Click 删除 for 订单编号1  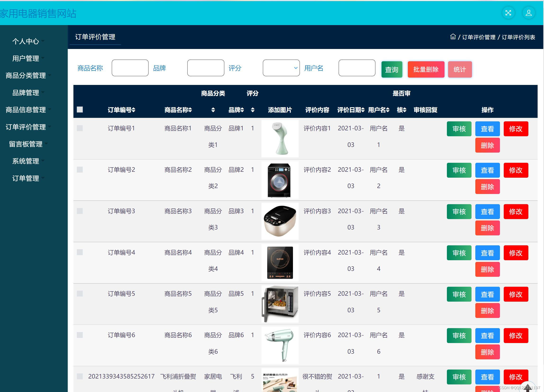click(x=487, y=145)
